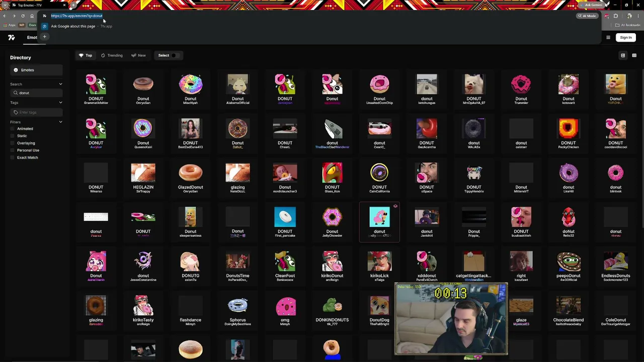This screenshot has height=362, width=644.
Task: Click the 7TV logo in the site header
Action: click(12, 37)
